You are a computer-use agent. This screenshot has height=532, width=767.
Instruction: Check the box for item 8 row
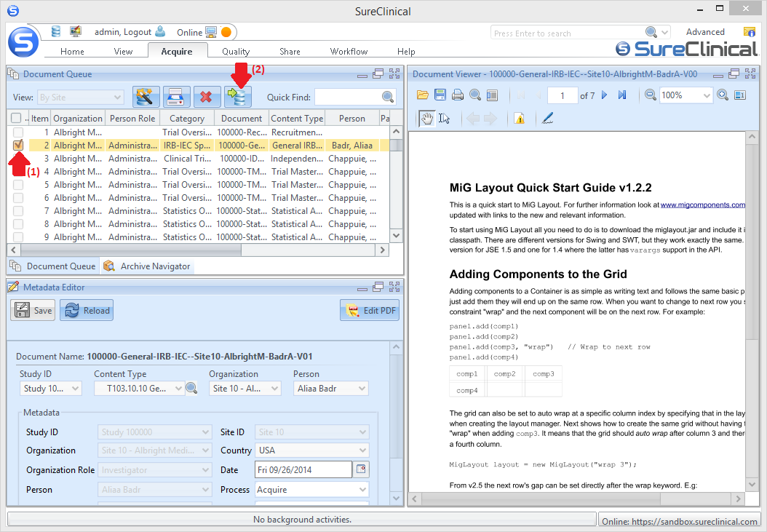click(18, 224)
